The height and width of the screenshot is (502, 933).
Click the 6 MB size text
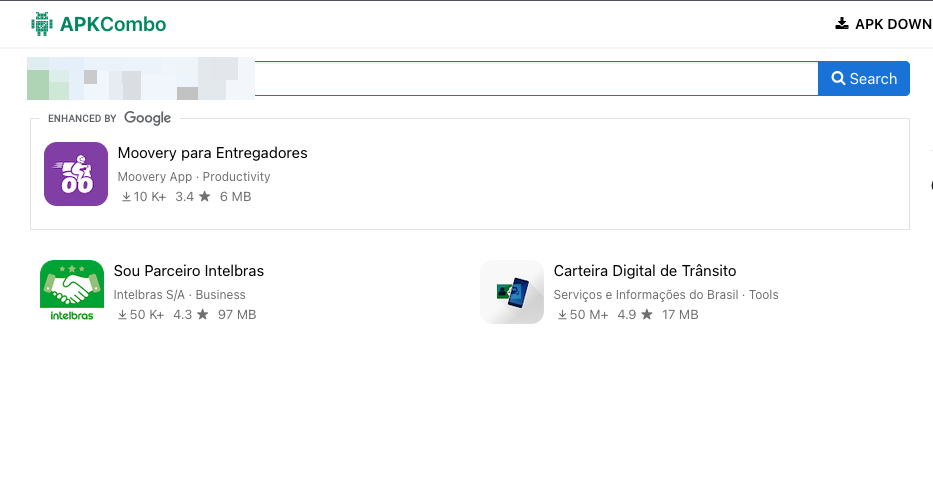click(x=236, y=196)
